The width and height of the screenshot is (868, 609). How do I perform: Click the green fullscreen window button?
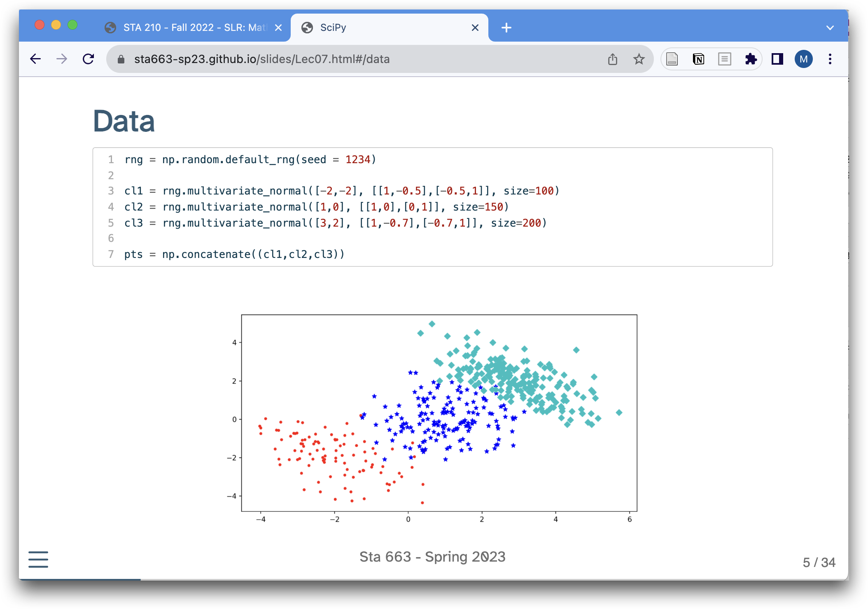72,25
